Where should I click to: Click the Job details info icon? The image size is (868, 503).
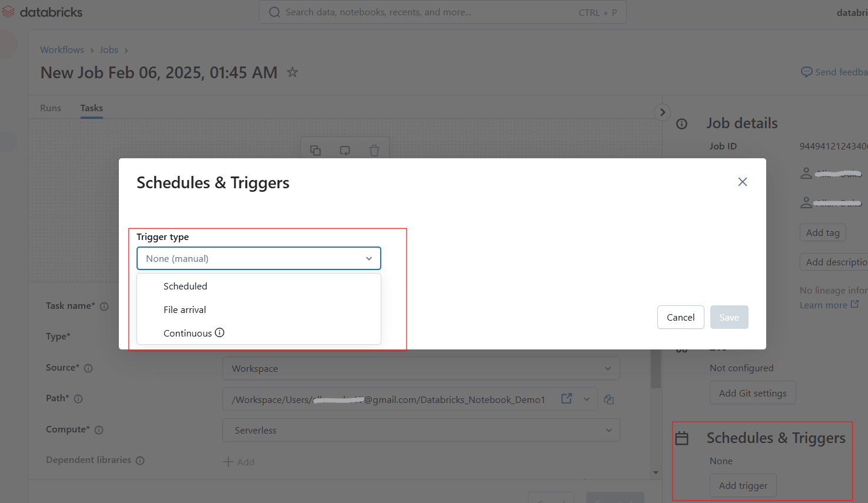[681, 124]
